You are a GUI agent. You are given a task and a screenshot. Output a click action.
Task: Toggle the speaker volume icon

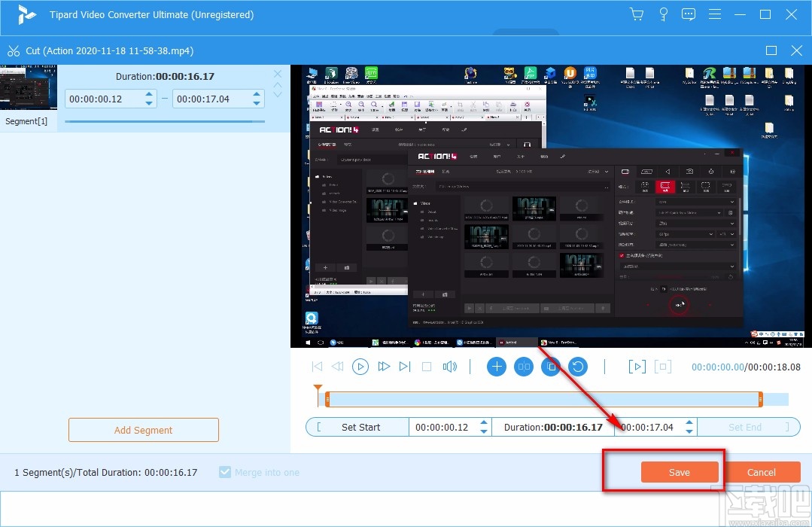(x=449, y=367)
